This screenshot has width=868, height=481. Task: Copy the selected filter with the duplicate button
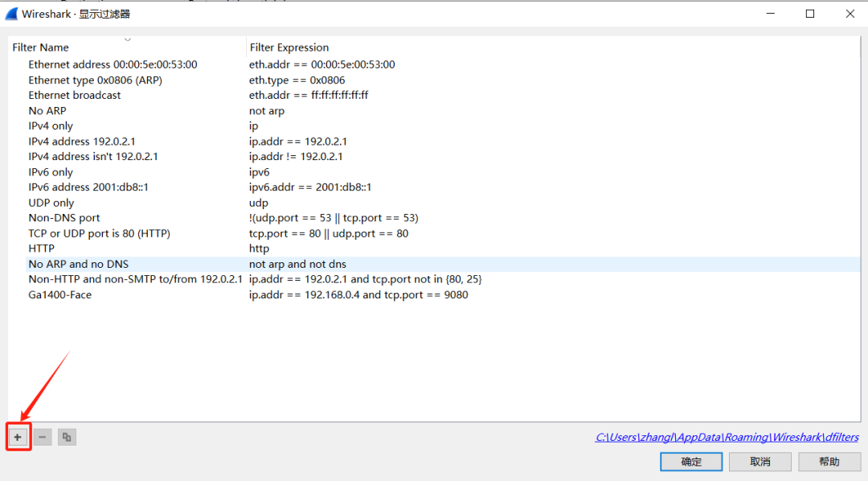67,438
